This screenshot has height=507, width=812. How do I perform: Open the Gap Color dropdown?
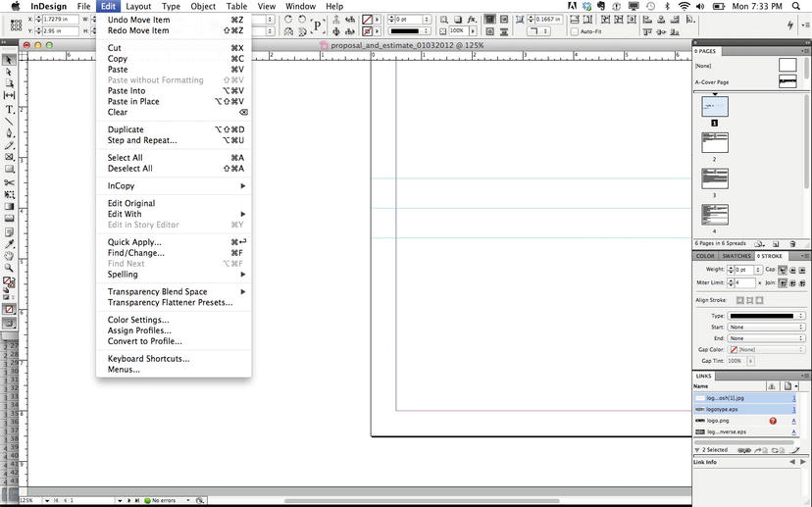pyautogui.click(x=767, y=349)
